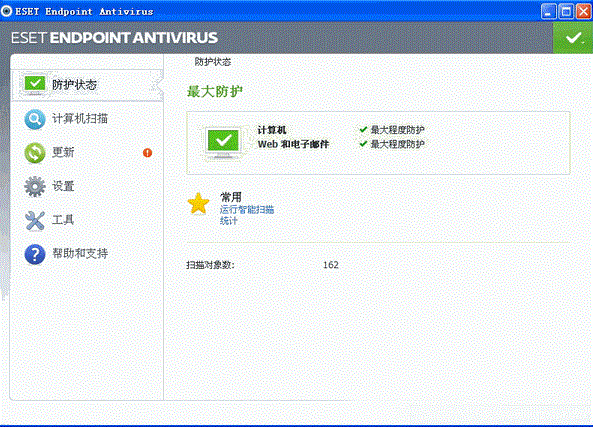The image size is (593, 427).
Task: Click the gear Settings icon
Action: (35, 186)
